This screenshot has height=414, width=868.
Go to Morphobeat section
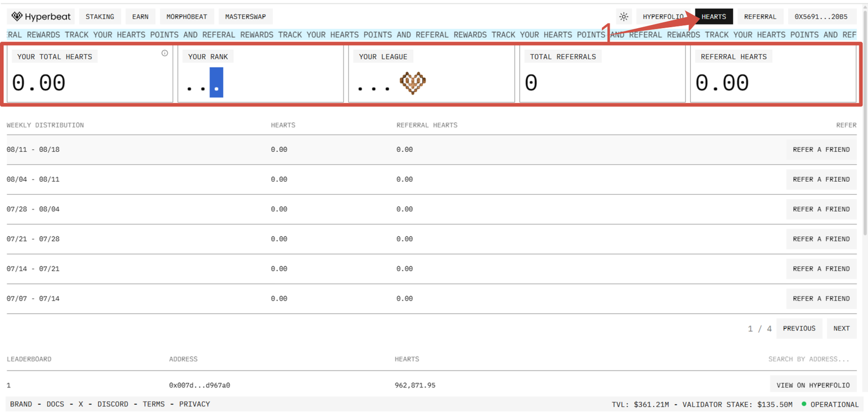coord(187,17)
